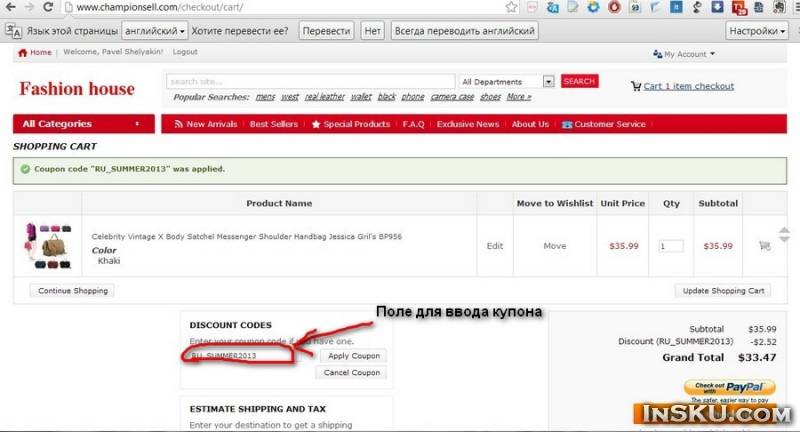Click popular search 'real leather'

324,97
